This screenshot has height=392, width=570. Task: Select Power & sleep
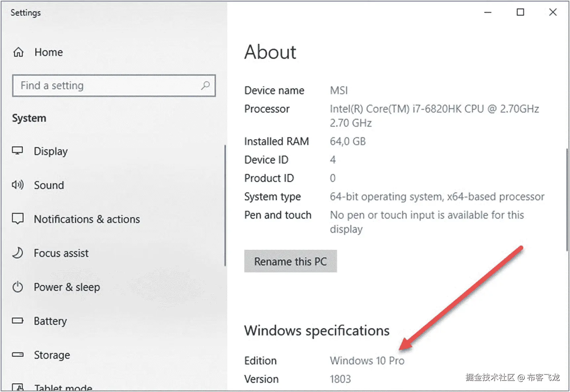click(x=67, y=287)
